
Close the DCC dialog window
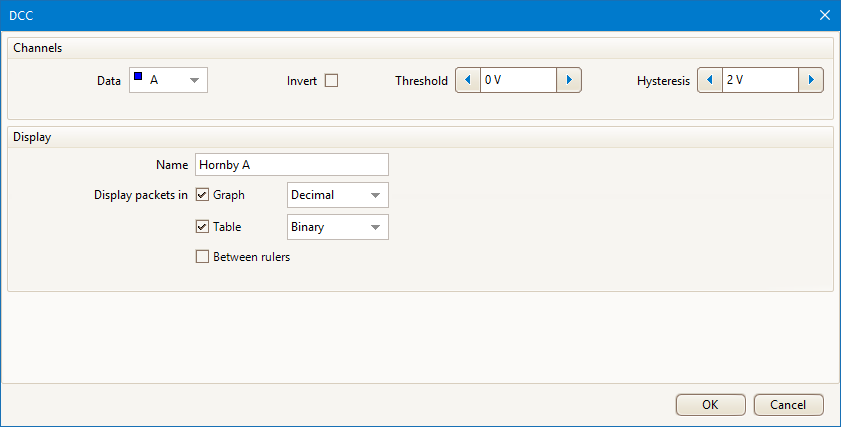[x=824, y=15]
